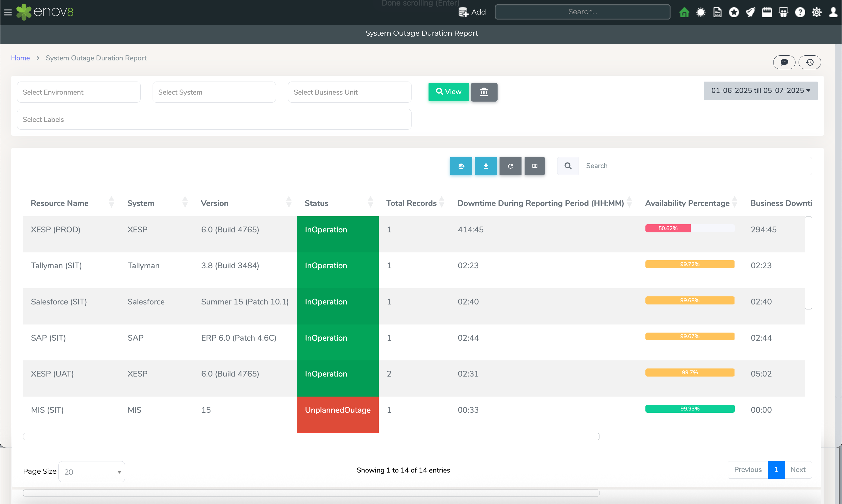Toggle the sun brightness theme icon
Viewport: 842px width, 504px height.
(x=701, y=12)
